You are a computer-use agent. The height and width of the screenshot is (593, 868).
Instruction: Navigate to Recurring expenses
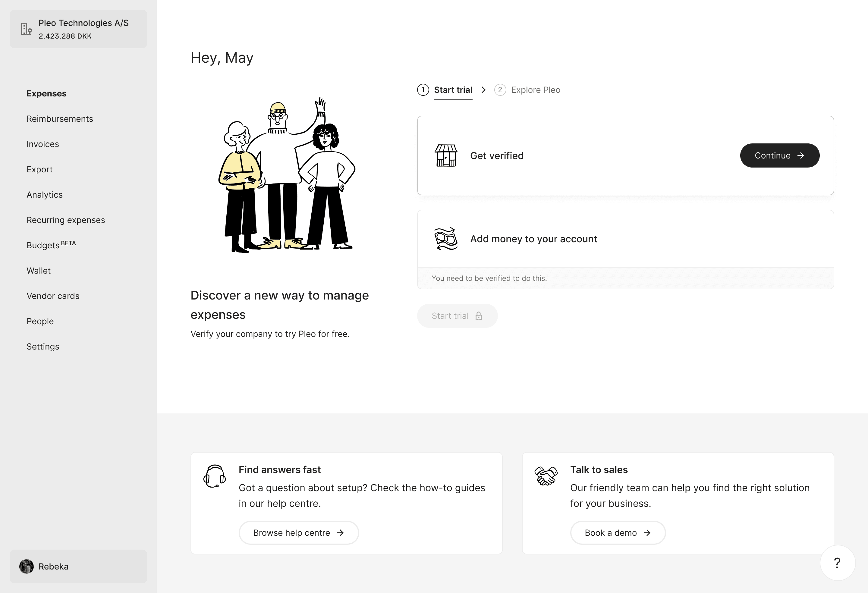click(66, 220)
